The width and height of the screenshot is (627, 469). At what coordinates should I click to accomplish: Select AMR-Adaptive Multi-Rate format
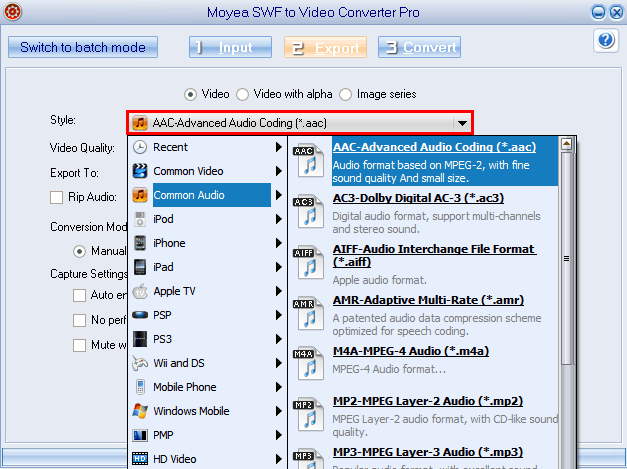click(x=428, y=300)
